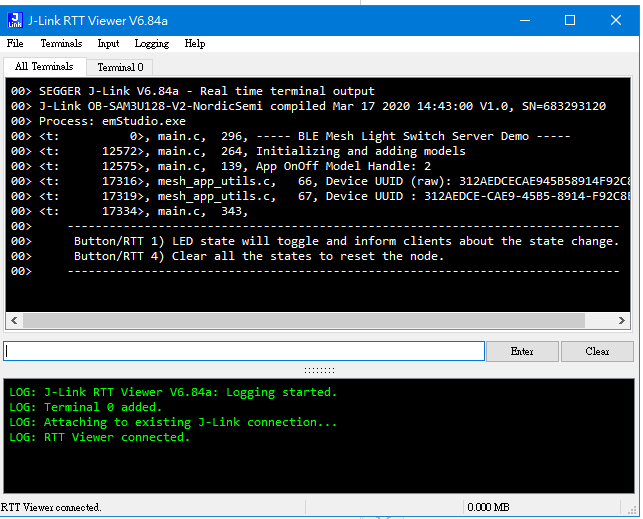Screen dimensions: 643x519
Task: Focus the RTT input text field
Action: 244,351
